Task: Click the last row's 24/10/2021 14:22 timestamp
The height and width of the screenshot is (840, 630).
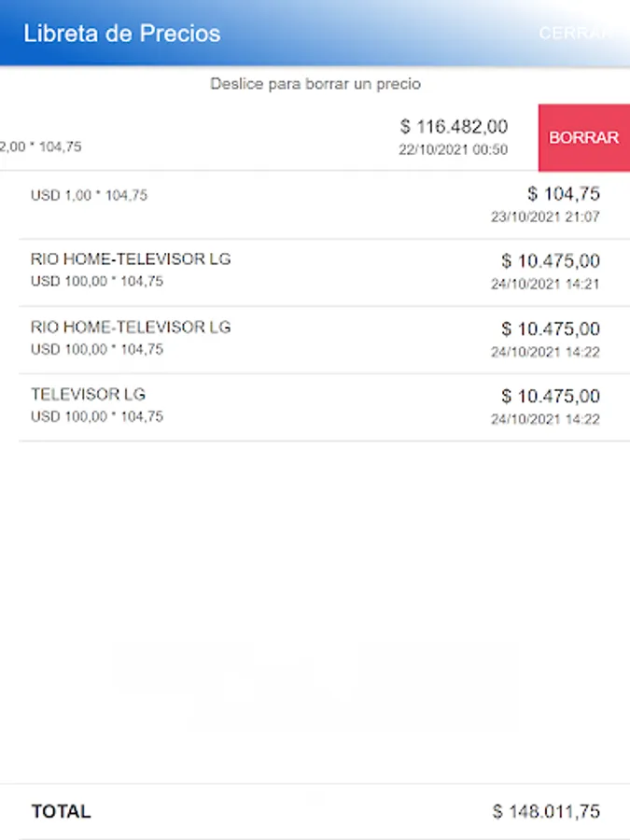Action: (x=545, y=419)
